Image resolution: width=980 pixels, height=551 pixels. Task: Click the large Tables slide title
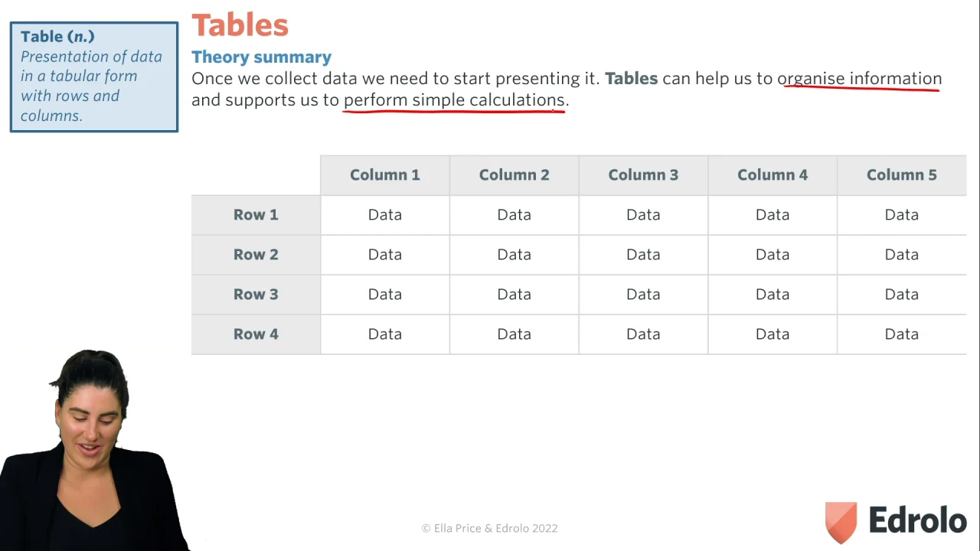[240, 25]
